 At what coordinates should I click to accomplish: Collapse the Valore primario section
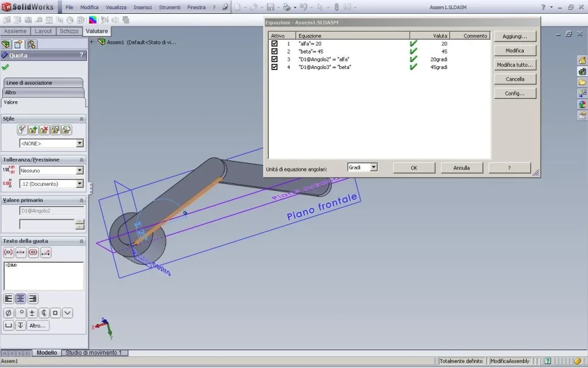82,200
